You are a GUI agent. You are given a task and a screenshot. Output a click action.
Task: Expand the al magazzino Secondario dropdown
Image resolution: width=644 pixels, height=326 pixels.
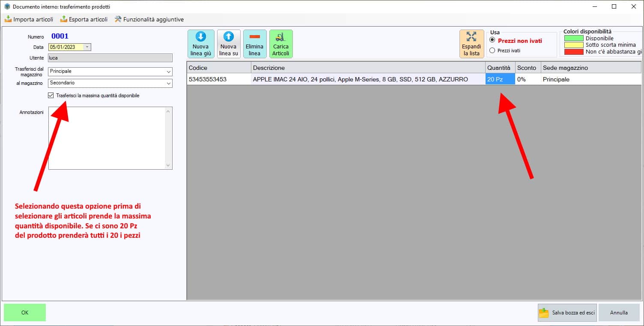click(x=168, y=83)
